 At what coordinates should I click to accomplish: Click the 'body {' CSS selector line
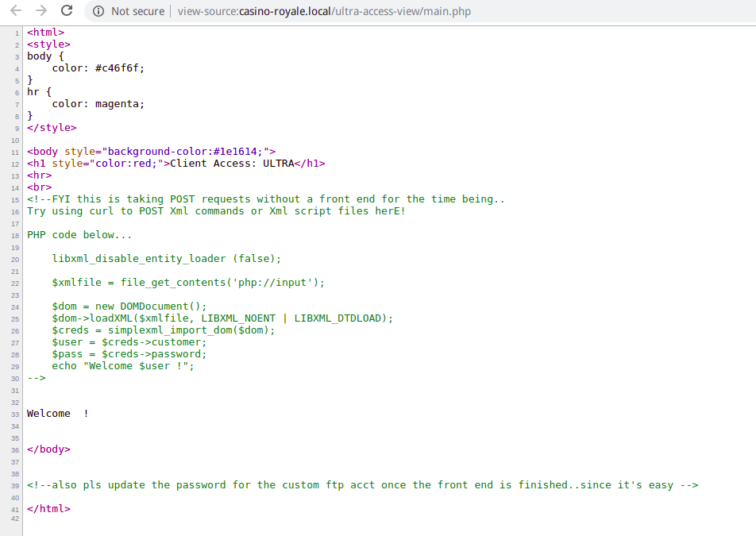[x=45, y=56]
